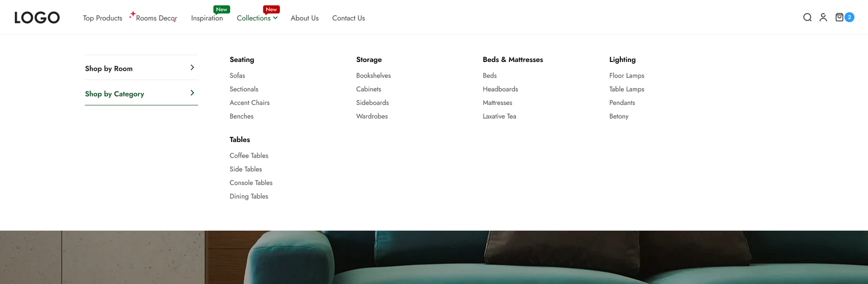Click the cart count badge showing 2
Screen dimensions: 868x284
point(849,17)
